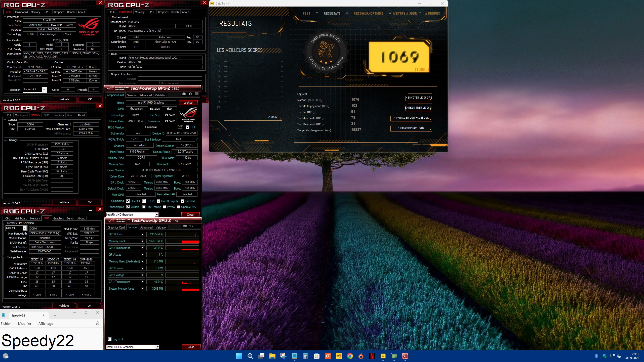This screenshot has width=644, height=362.
Task: Click the BIOS share/export icon in GPU-Z
Action: pyautogui.click(x=180, y=127)
